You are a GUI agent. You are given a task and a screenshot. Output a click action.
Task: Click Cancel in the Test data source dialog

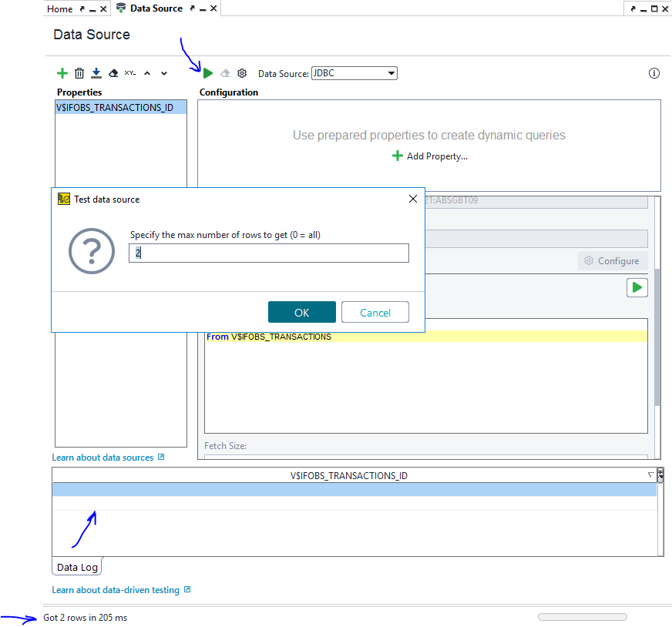click(x=375, y=312)
